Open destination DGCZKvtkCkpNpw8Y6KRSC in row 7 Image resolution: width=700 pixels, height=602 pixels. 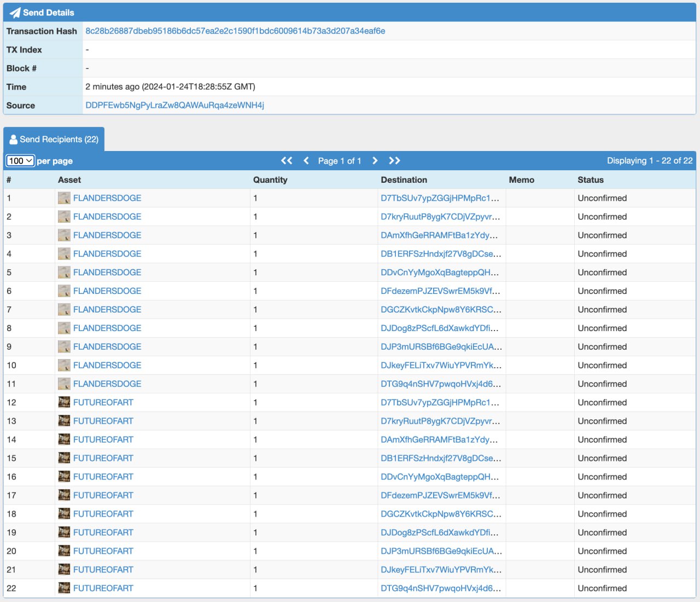coord(441,310)
